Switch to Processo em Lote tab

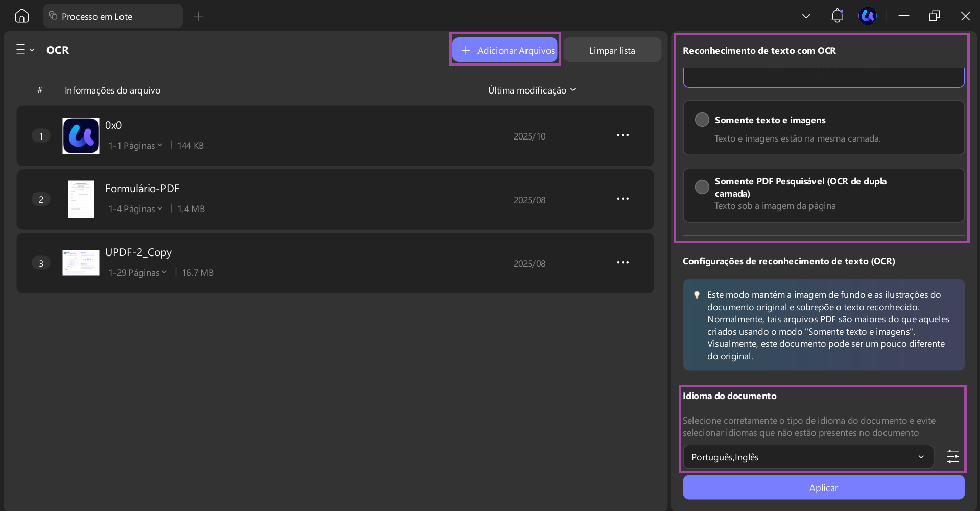click(x=113, y=16)
